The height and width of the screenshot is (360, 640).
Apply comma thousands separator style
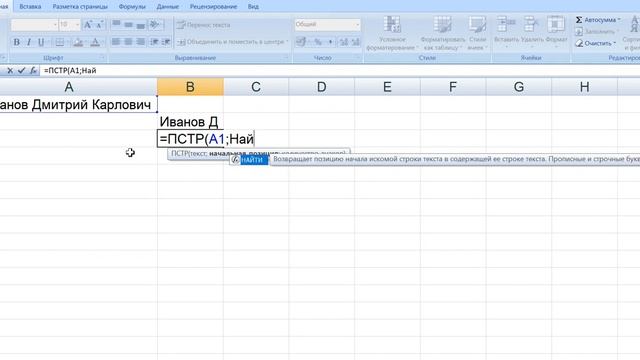click(330, 42)
